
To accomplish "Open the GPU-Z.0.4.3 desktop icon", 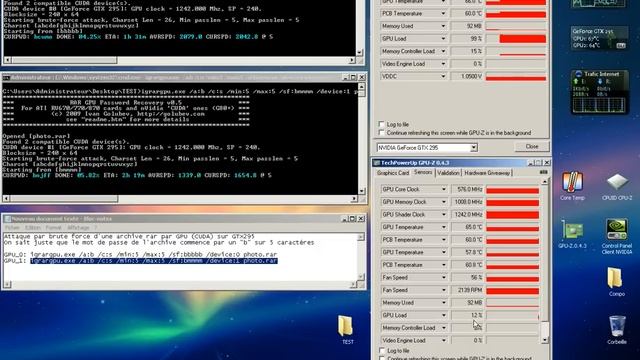I will tap(572, 234).
